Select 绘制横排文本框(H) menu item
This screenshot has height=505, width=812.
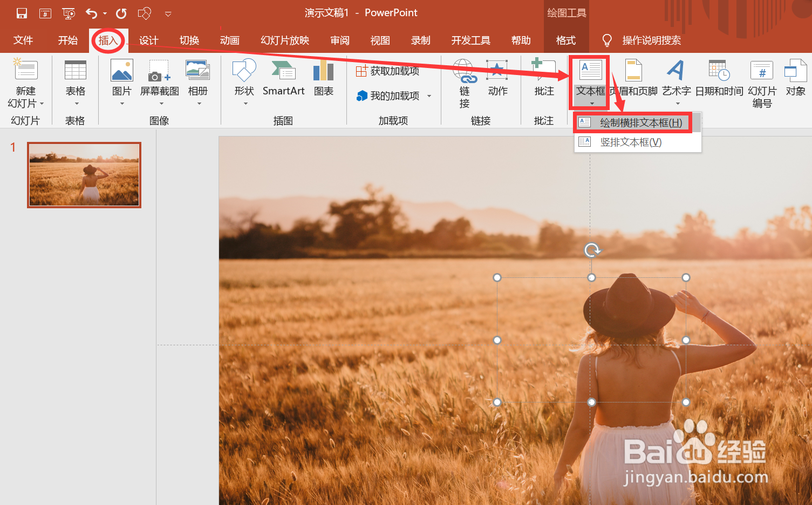[637, 122]
